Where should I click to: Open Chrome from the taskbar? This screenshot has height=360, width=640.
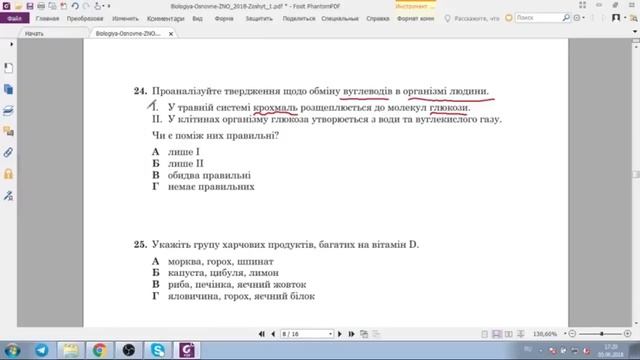pos(99,350)
